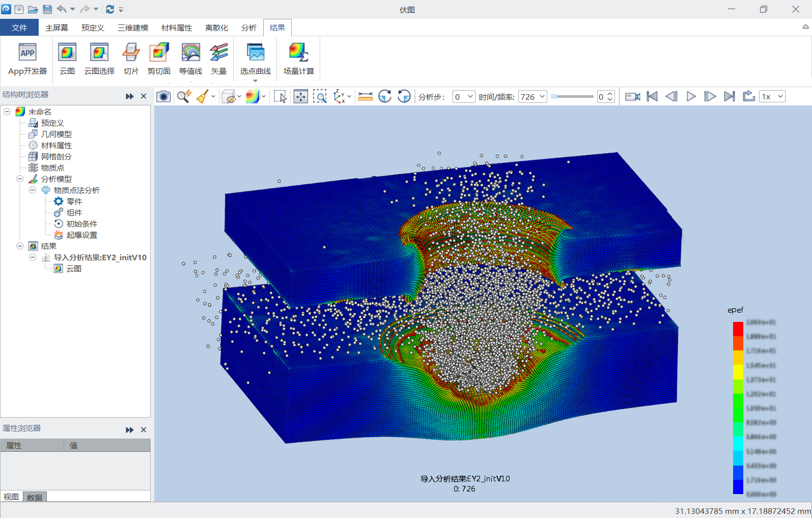Select the measure ruler tool
Image resolution: width=812 pixels, height=518 pixels.
click(x=365, y=96)
